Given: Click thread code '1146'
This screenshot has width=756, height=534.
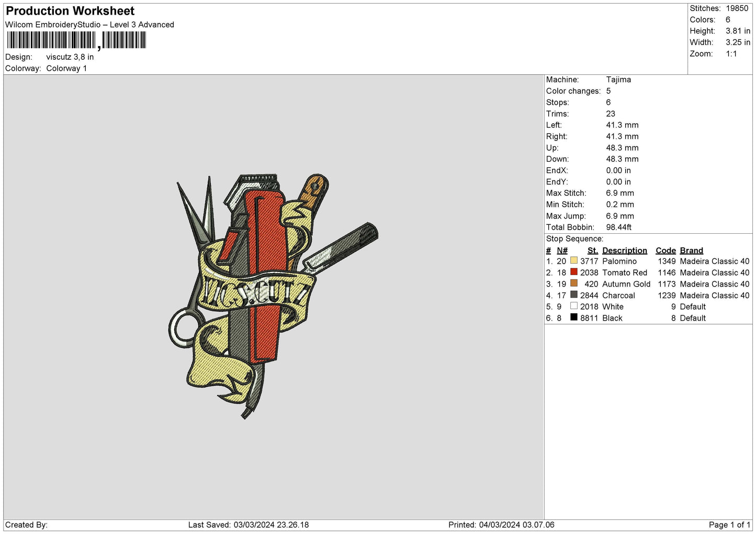Looking at the screenshot, I should (x=667, y=272).
